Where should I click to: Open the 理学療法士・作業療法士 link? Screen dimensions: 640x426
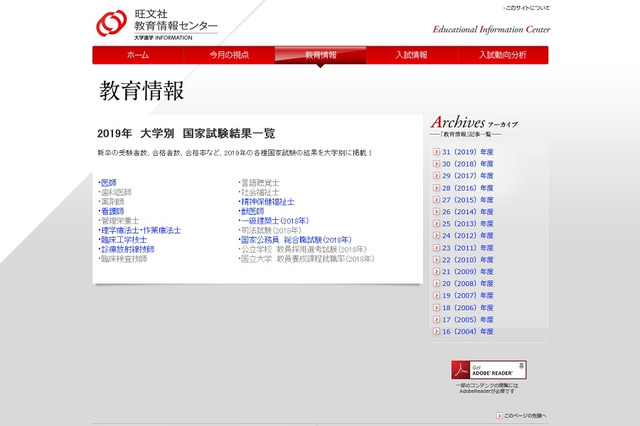pyautogui.click(x=141, y=230)
